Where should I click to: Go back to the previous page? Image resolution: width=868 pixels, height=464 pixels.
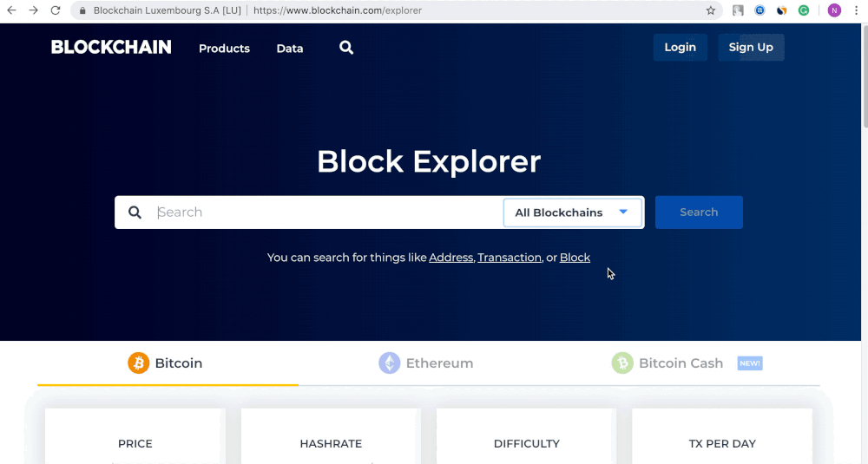(11, 10)
